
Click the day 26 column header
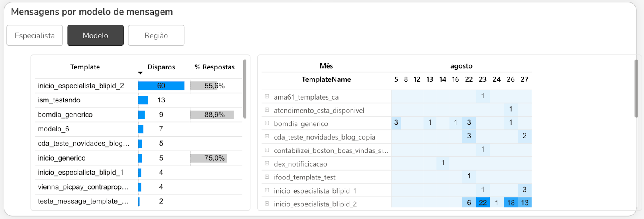tap(511, 79)
